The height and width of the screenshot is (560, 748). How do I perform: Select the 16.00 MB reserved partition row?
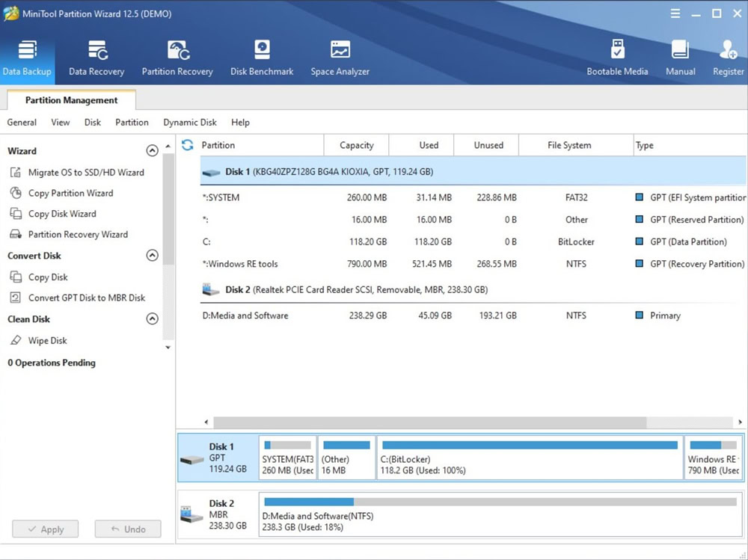pyautogui.click(x=473, y=219)
